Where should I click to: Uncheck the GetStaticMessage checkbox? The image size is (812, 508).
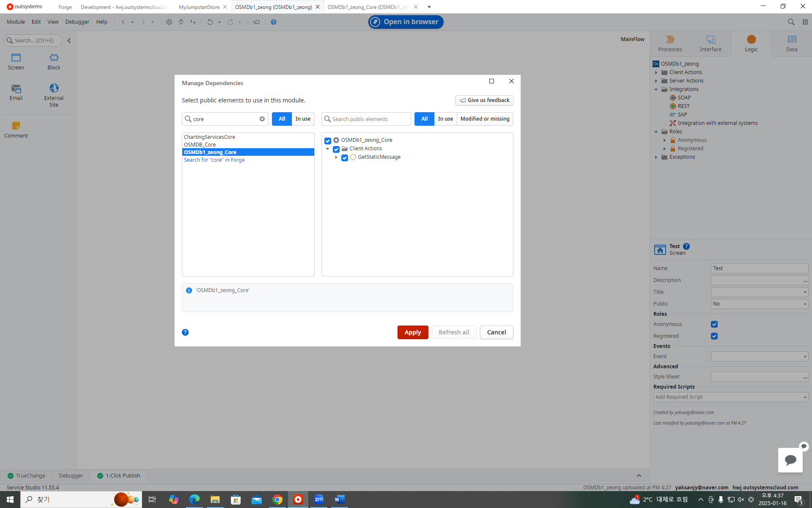coord(345,157)
